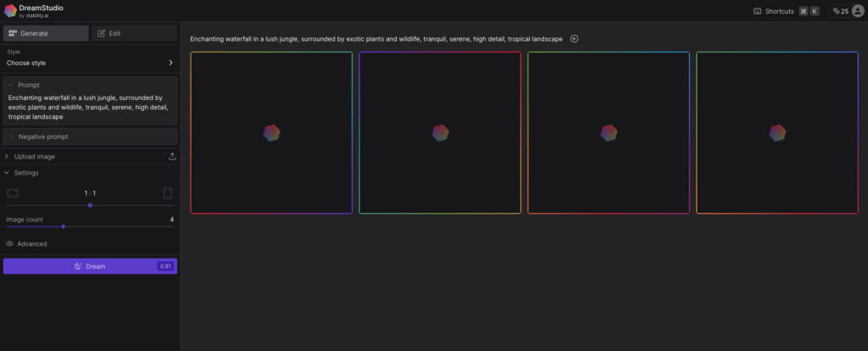The height and width of the screenshot is (351, 868).
Task: Click inside the prompt text field
Action: click(90, 108)
